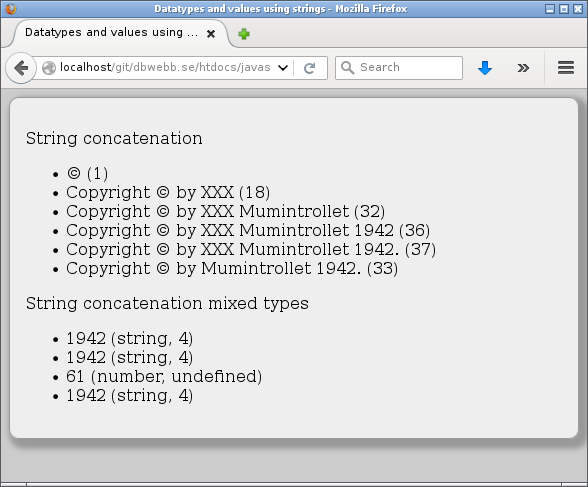
Task: Click the Firefox logo in title bar
Action: click(11, 9)
